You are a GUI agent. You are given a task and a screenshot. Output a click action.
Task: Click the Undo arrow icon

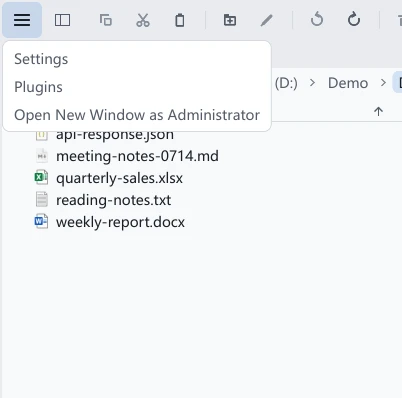317,19
